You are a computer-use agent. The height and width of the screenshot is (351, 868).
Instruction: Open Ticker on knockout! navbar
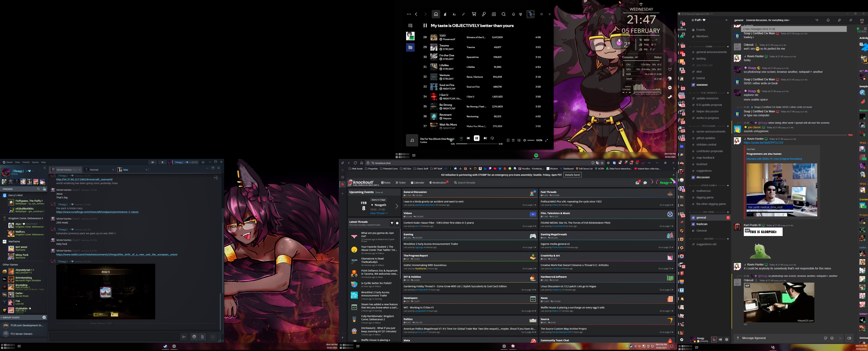point(401,183)
